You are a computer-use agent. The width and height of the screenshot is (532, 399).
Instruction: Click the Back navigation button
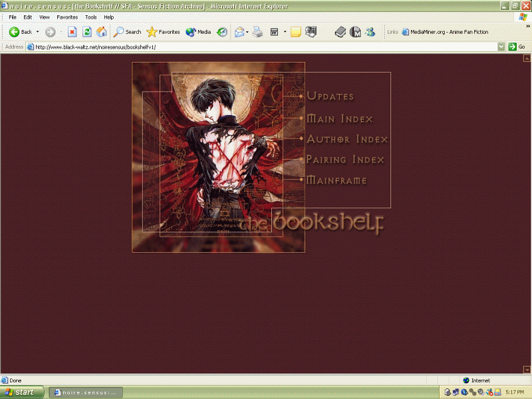20,31
